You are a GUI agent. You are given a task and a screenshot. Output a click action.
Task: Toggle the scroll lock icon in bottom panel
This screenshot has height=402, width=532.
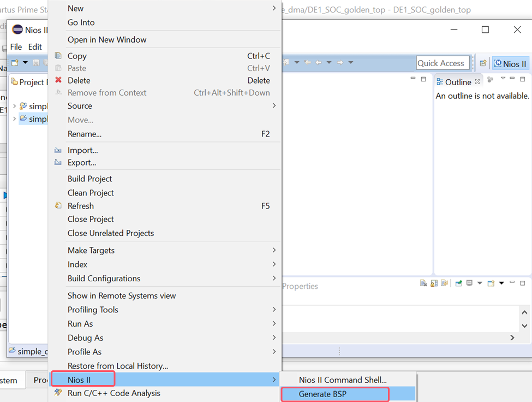(434, 283)
